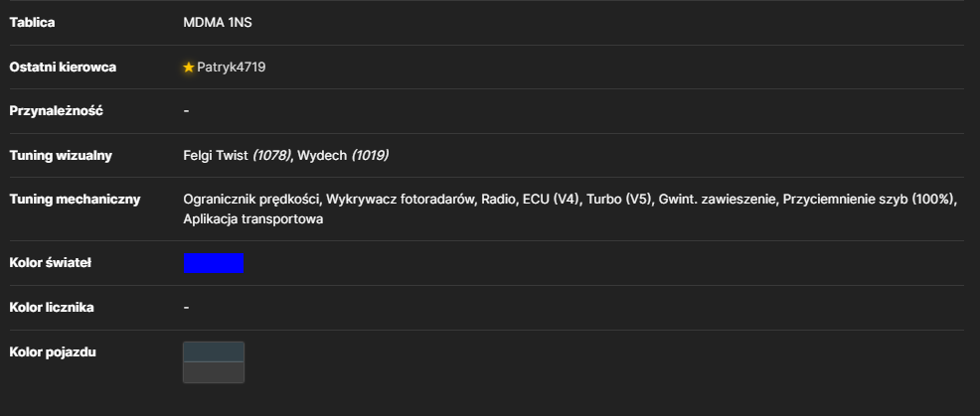Click Ogranicznik prędkości text
Viewport: 980px width, 416px height.
click(x=251, y=200)
